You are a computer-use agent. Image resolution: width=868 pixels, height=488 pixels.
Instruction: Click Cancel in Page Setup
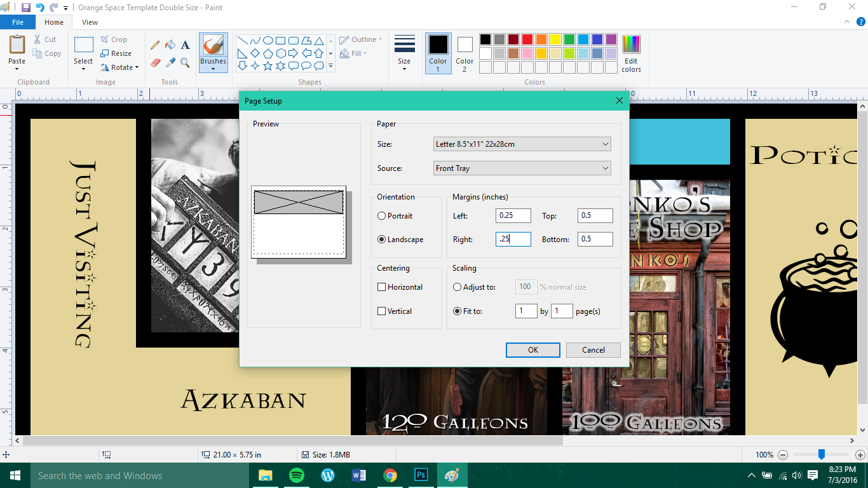click(x=593, y=350)
